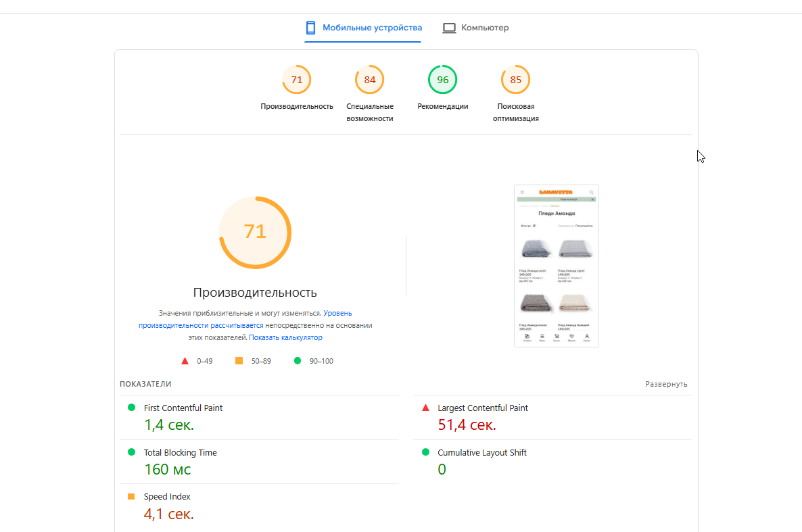
Task: Click the large 71 performance gauge
Action: click(x=255, y=233)
